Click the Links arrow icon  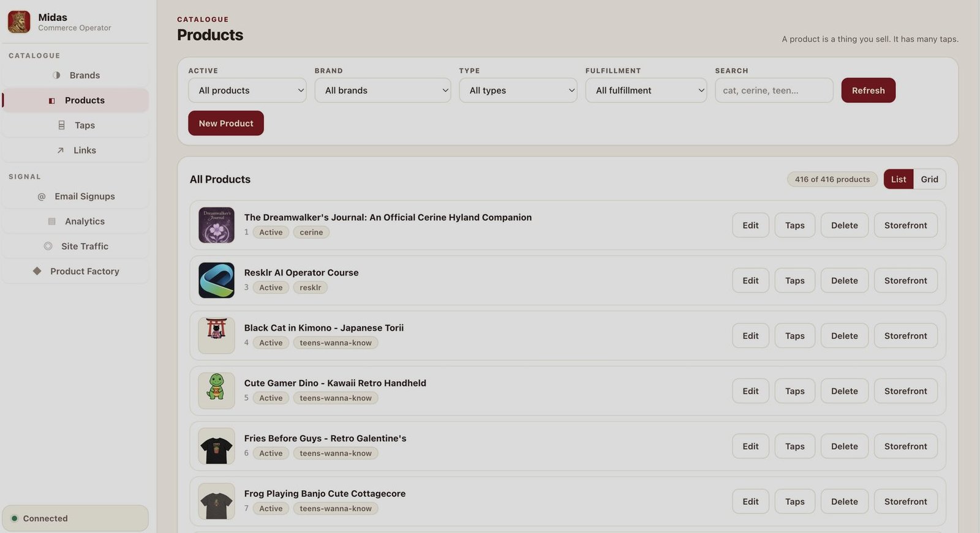60,150
